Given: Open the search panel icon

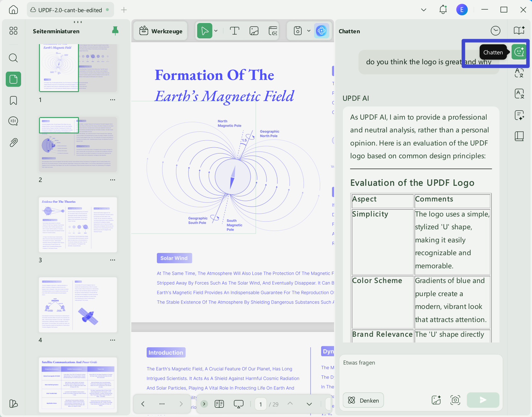Looking at the screenshot, I should click(13, 58).
